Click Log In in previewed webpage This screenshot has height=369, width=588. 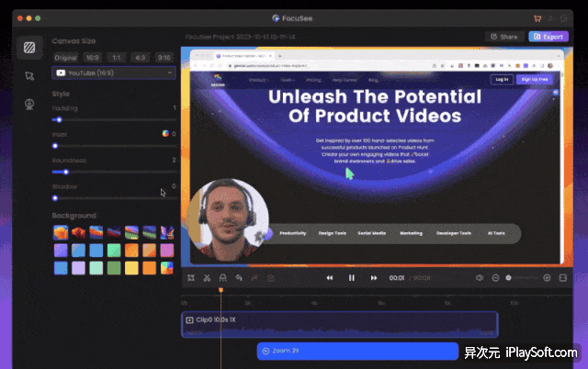(x=502, y=80)
